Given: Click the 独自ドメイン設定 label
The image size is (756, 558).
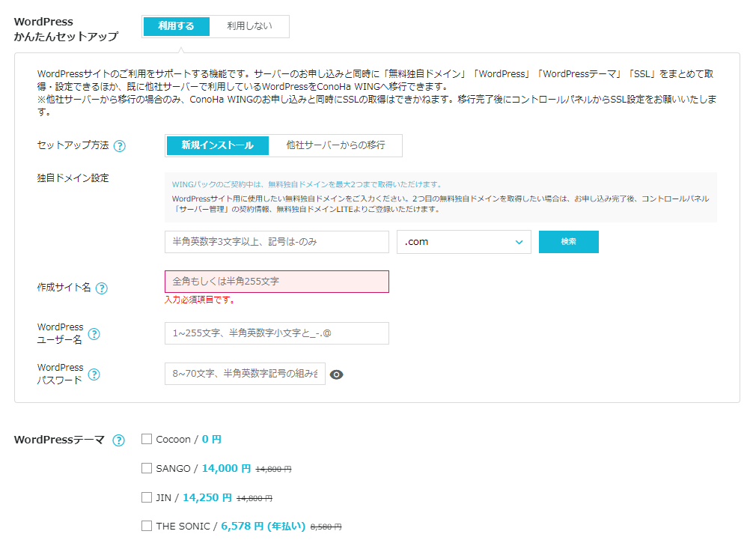Looking at the screenshot, I should (x=73, y=178).
